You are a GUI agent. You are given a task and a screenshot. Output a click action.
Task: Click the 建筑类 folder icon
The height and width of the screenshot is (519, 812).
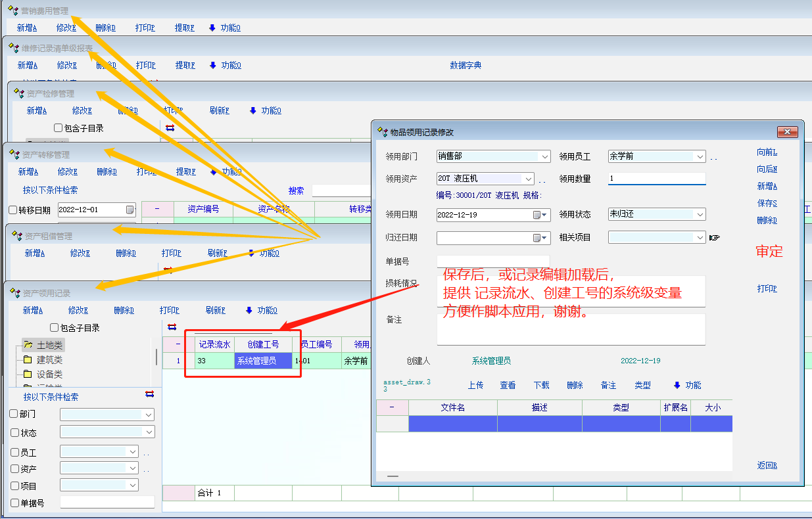(x=28, y=360)
